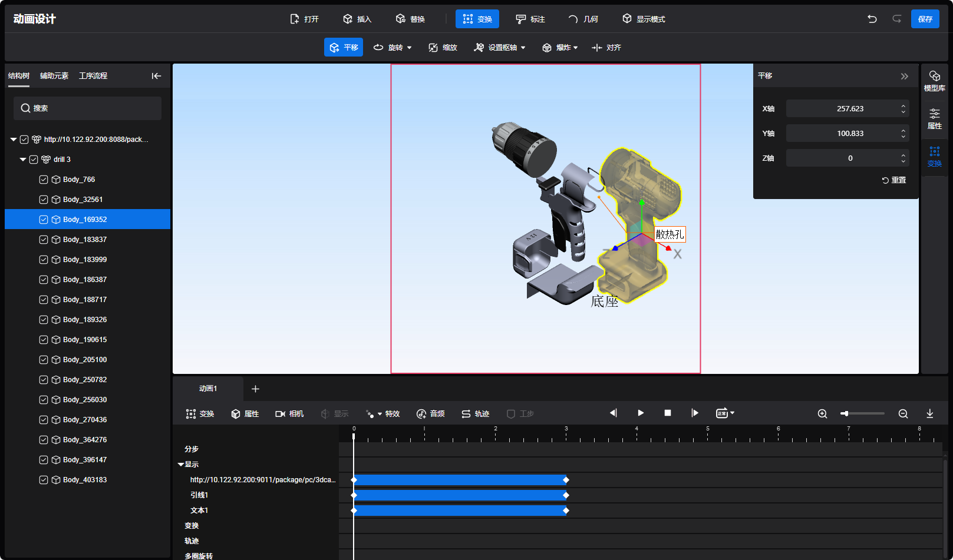Collapse the drill 3 tree node
This screenshot has width=953, height=560.
point(23,160)
